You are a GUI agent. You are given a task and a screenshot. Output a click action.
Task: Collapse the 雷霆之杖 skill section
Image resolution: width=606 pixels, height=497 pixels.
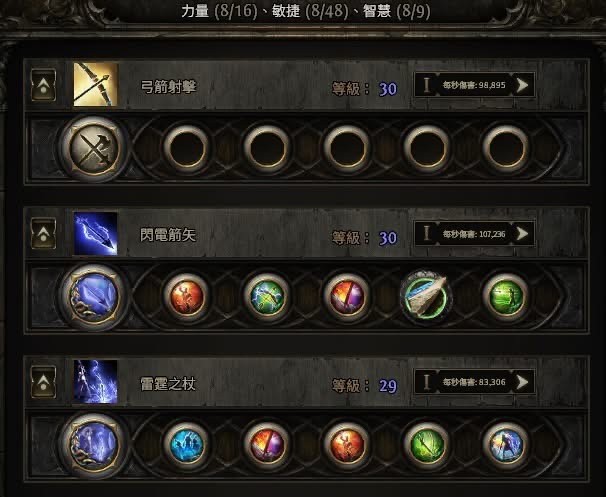pos(43,382)
